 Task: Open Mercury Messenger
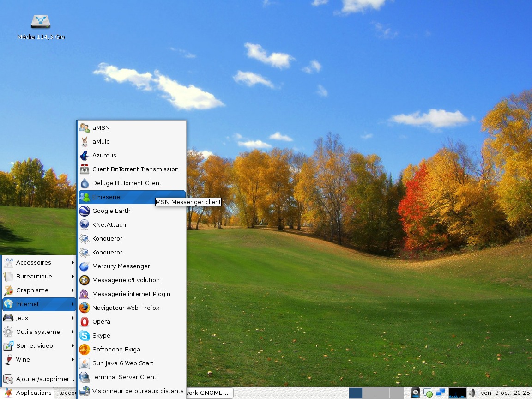coord(132,266)
